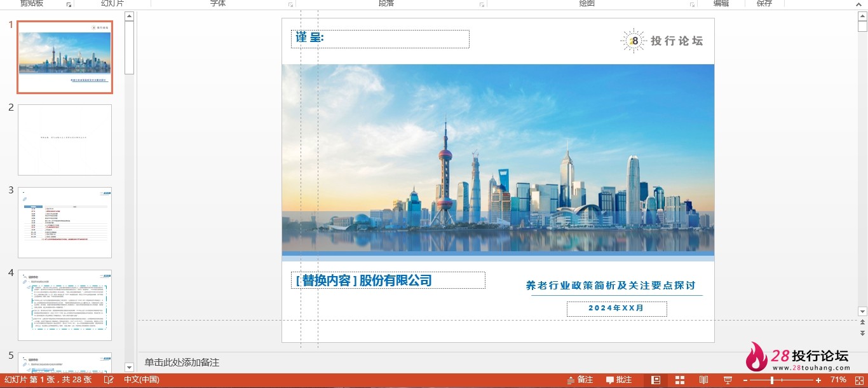Click the 谨呈: text box on slide
The width and height of the screenshot is (868, 388).
(x=380, y=39)
